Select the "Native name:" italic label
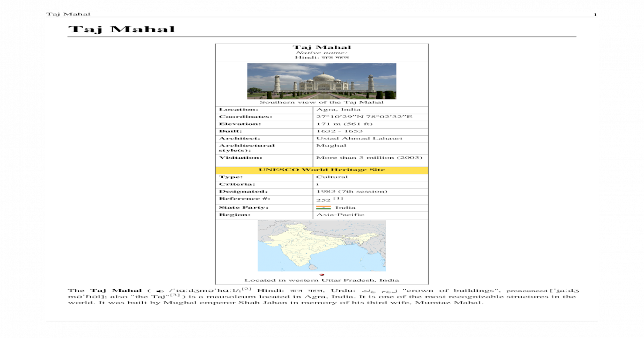Viewport: 644px width, 338px height. click(x=321, y=53)
